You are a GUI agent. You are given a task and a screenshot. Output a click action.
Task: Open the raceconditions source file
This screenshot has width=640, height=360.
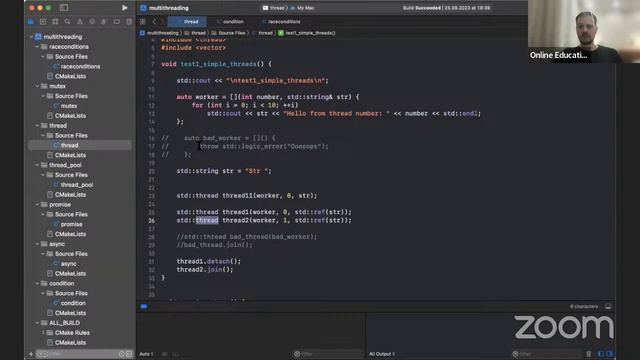80,67
